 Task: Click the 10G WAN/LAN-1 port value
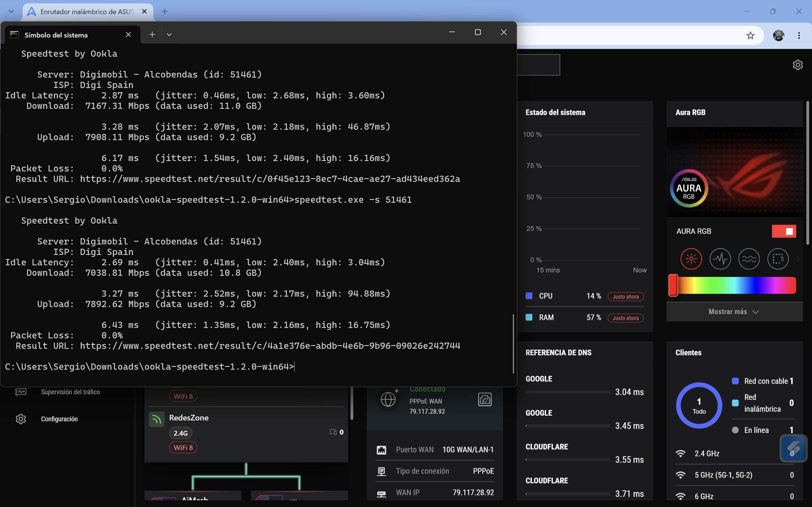tap(468, 450)
